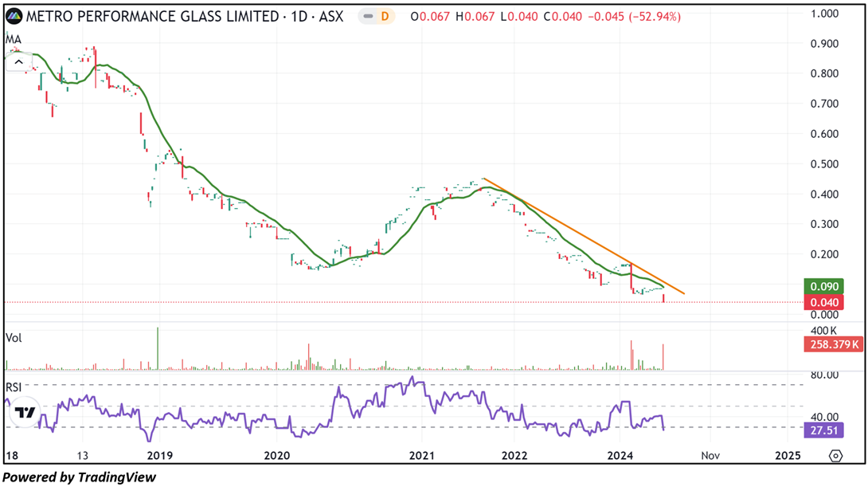Viewport: 868px width, 487px height.
Task: Select the Vol indicator label
Action: click(x=14, y=338)
